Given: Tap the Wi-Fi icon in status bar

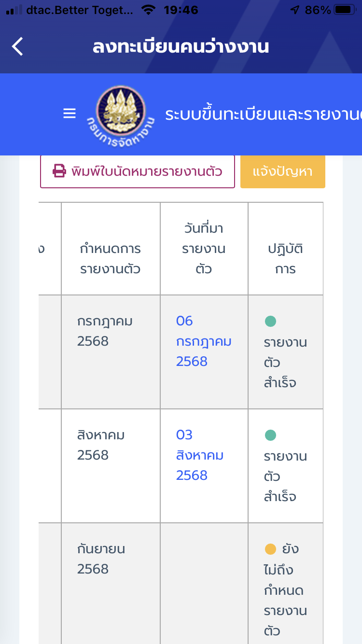Looking at the screenshot, I should point(150,10).
